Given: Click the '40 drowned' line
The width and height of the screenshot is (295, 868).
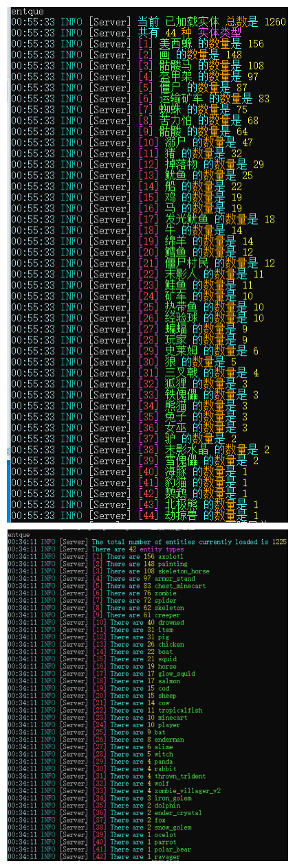Looking at the screenshot, I should (x=96, y=624).
